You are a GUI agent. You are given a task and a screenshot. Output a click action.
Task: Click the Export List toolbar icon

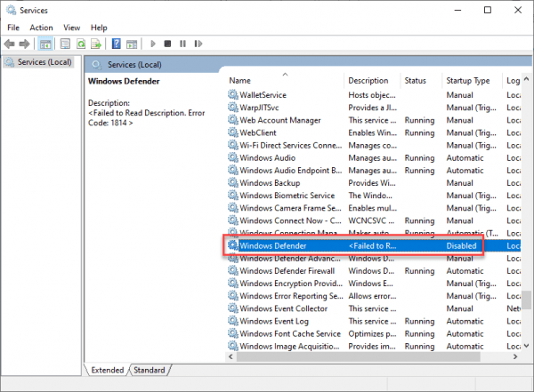(x=96, y=44)
